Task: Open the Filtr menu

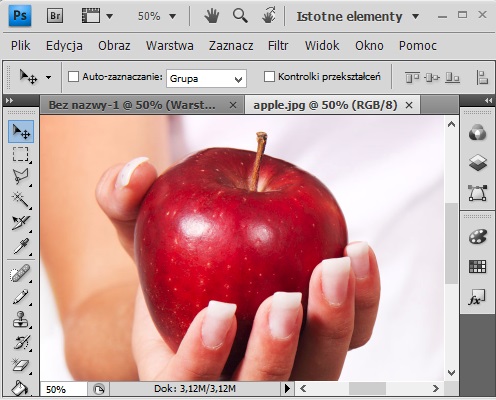Action: tap(278, 46)
